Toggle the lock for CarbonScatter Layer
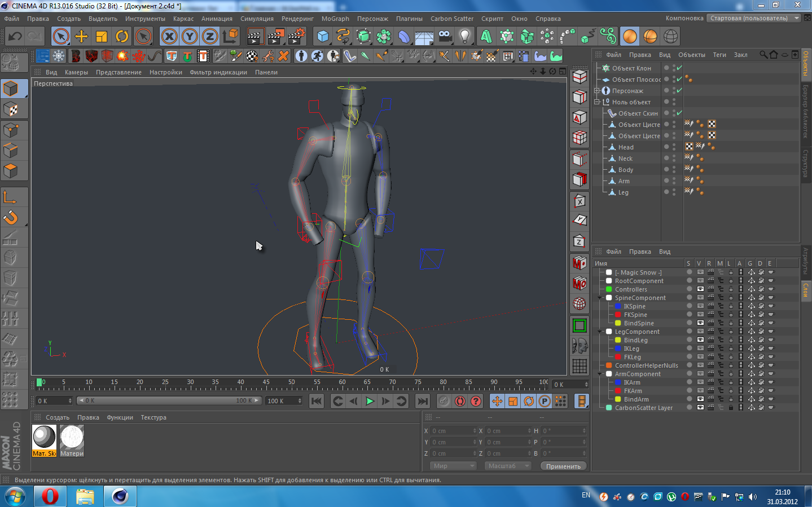 point(731,408)
